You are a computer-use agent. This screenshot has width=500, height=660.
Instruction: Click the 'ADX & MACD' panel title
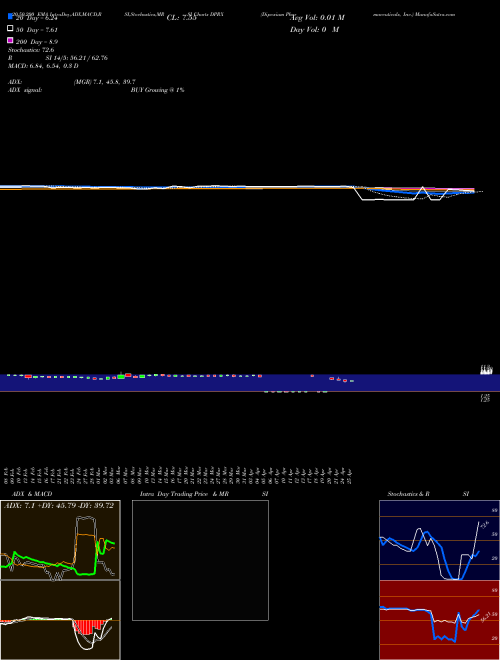pos(32,494)
